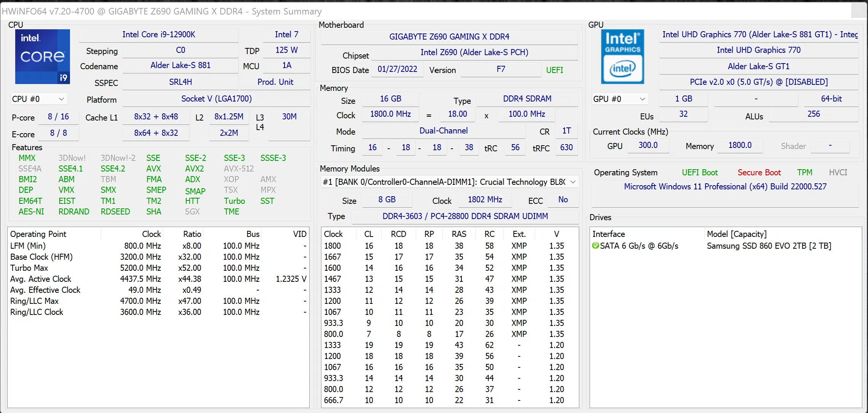
Task: Click the Windows 11 Professional OS text
Action: 725,186
